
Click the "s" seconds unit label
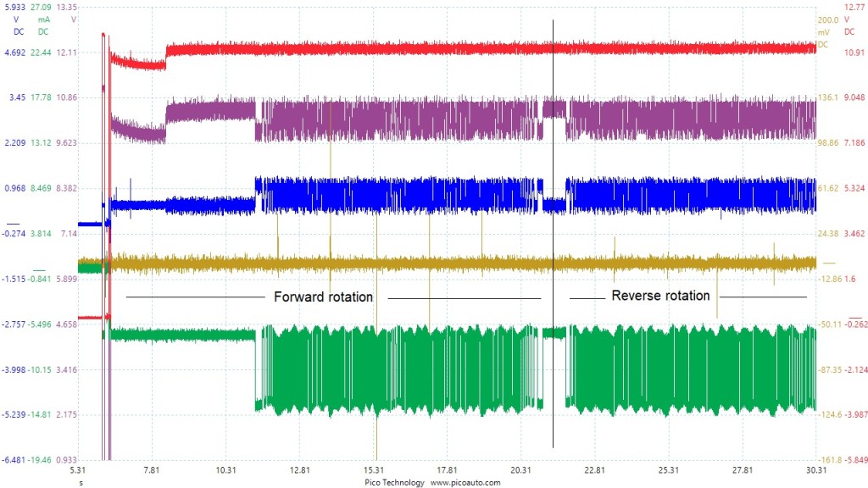(81, 482)
